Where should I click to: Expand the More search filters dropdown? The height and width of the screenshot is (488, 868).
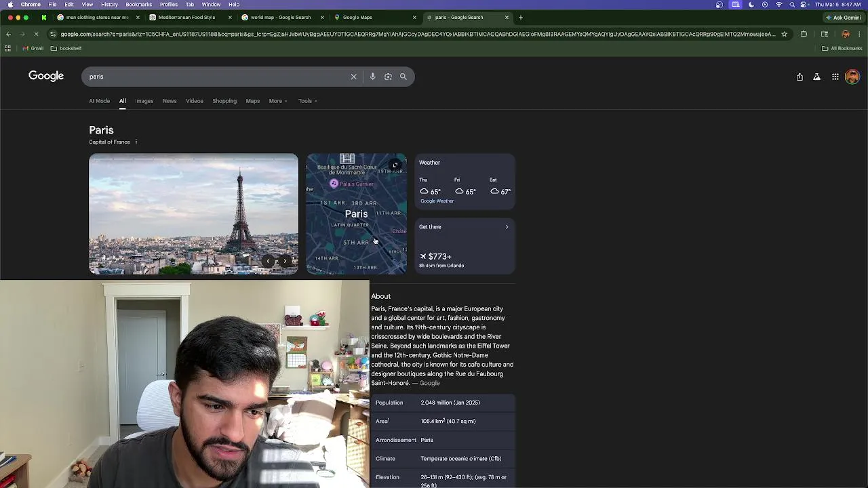(x=278, y=101)
